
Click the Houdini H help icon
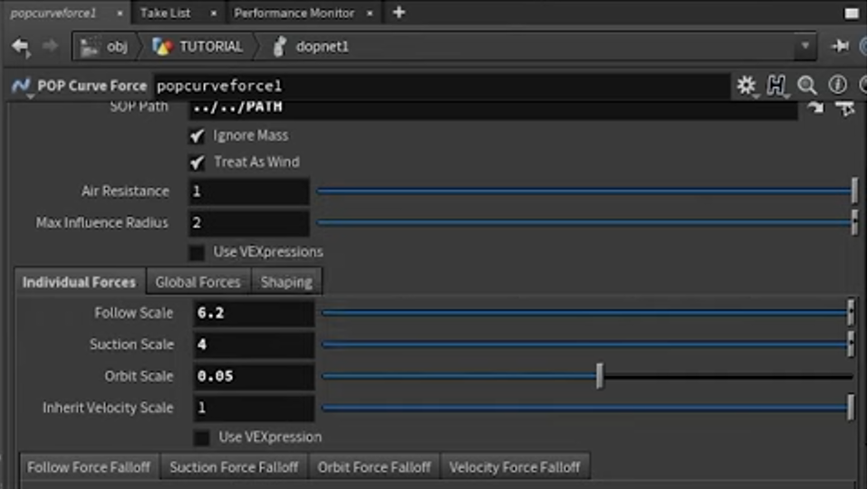tap(776, 85)
